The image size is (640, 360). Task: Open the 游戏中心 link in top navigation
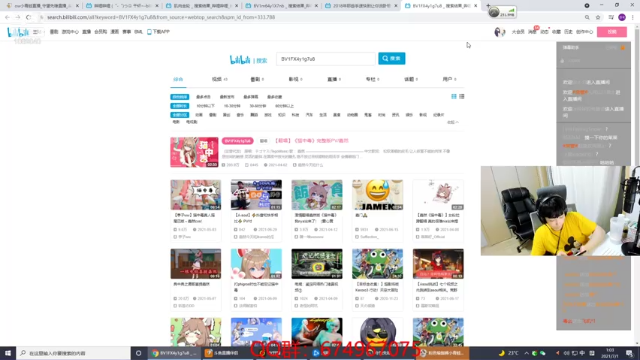pos(70,32)
